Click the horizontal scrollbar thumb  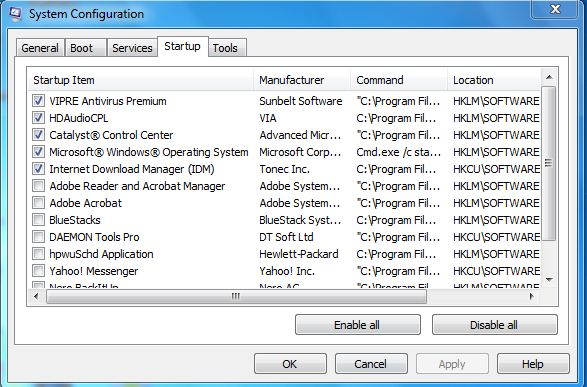[x=236, y=296]
